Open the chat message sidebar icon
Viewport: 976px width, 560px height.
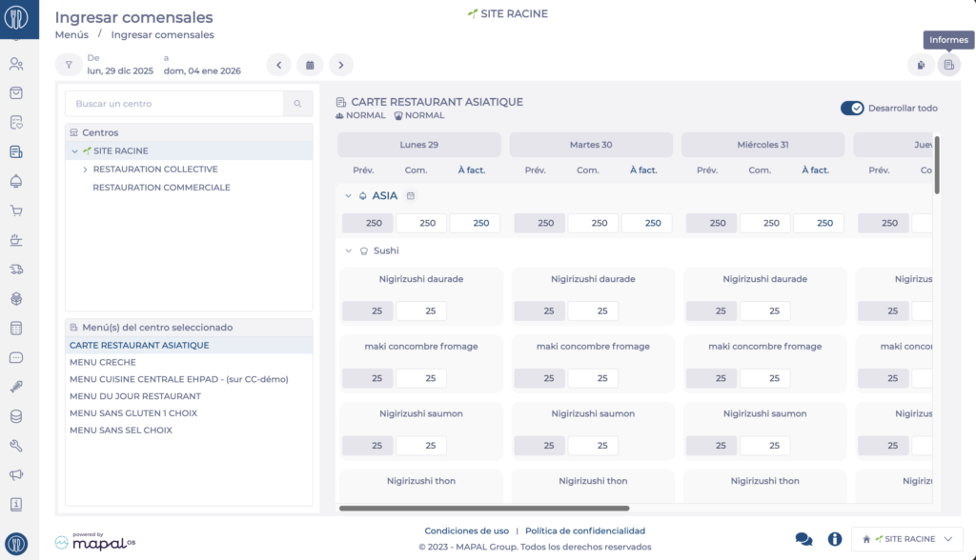tap(16, 358)
